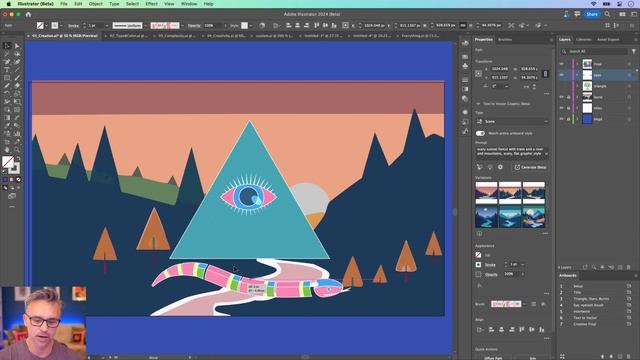
Task: Open the Stroke weight dropdown in Appearance
Action: [523, 264]
